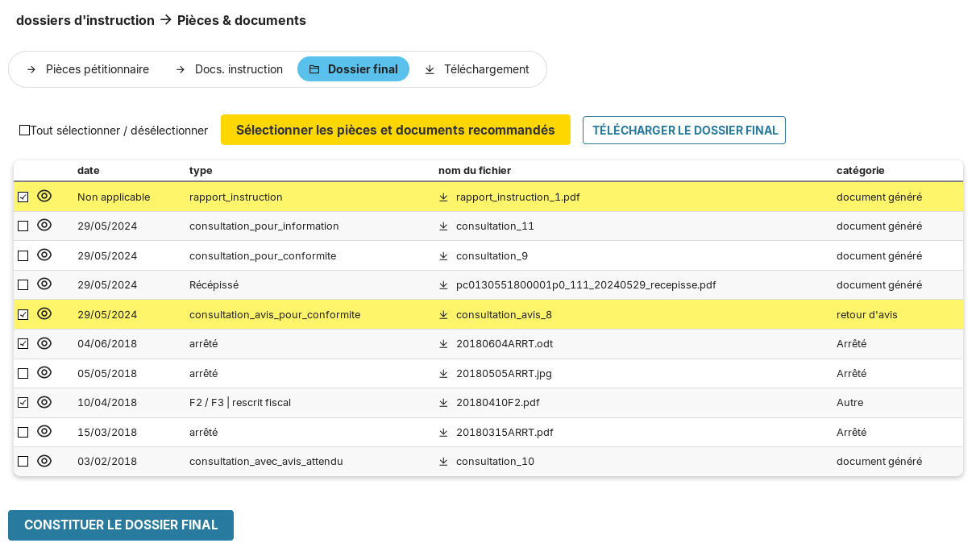Click download icon beside 20180505ARRT.jpg
This screenshot has height=560, width=976.
click(x=443, y=374)
